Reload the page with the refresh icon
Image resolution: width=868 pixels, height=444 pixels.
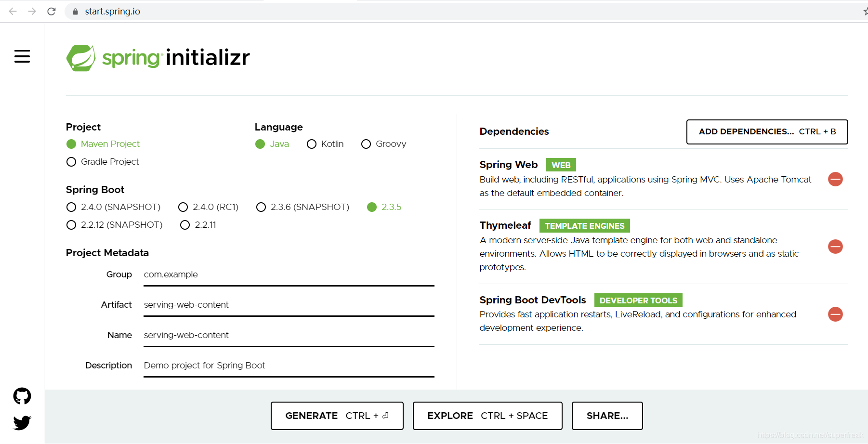[x=52, y=11]
